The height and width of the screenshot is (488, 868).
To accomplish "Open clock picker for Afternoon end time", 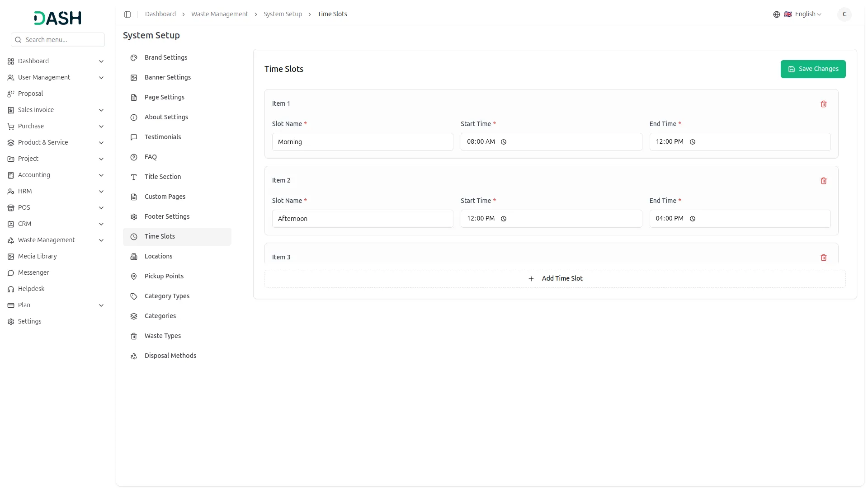I will pyautogui.click(x=692, y=219).
